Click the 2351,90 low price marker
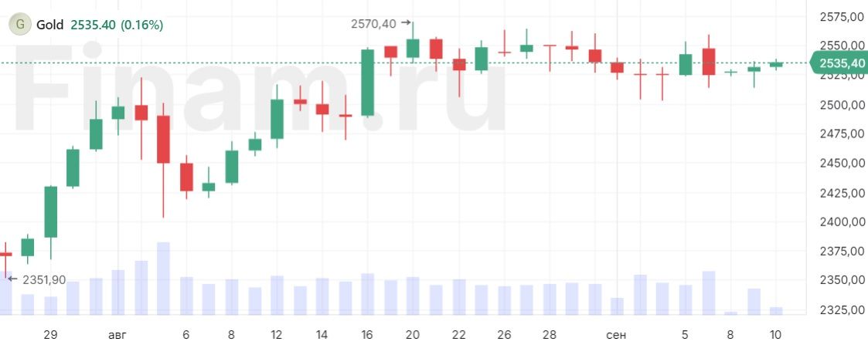The height and width of the screenshot is (345, 868). 44,280
